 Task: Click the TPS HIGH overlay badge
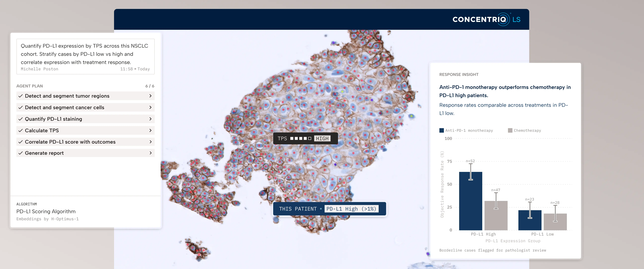point(305,139)
